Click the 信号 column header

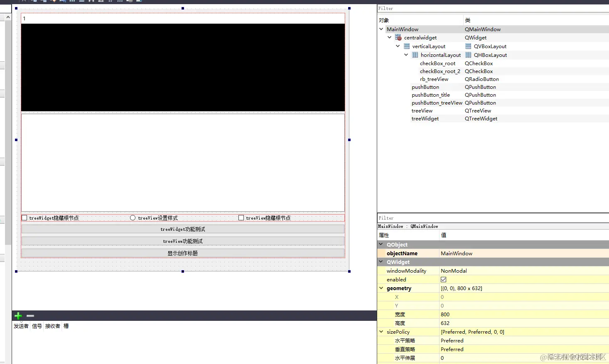[37, 326]
